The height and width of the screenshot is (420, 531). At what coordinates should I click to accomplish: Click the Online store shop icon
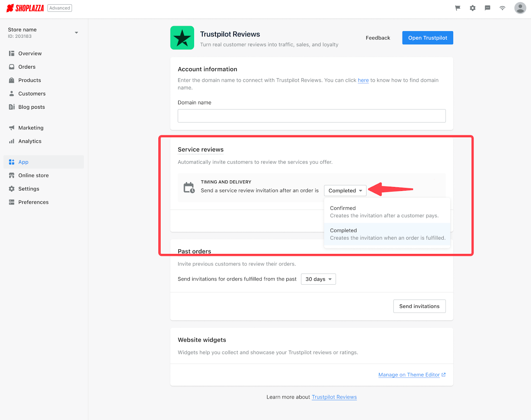tap(12, 175)
